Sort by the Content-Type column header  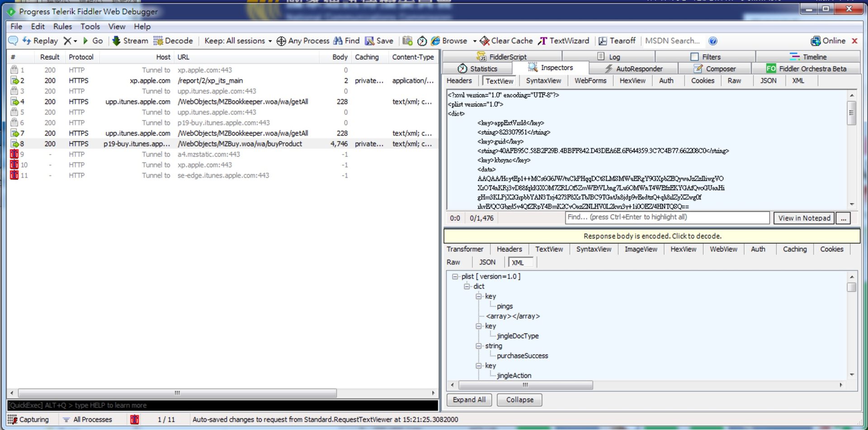(413, 57)
